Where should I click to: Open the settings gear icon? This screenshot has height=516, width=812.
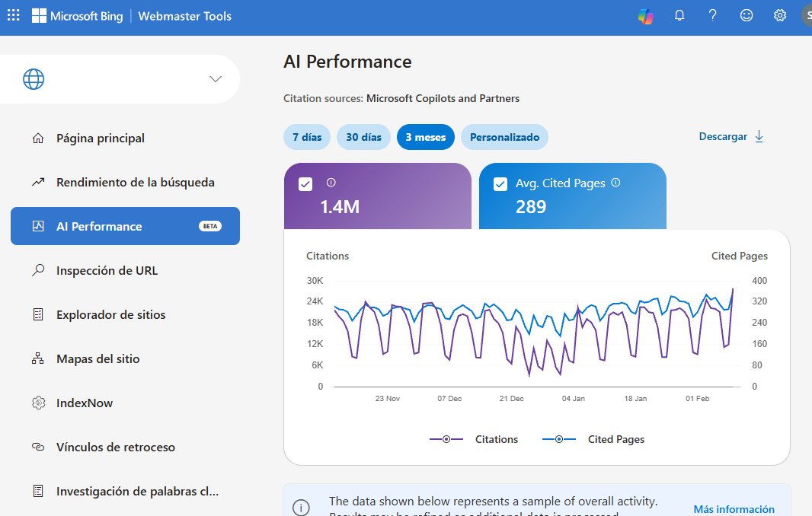point(780,15)
